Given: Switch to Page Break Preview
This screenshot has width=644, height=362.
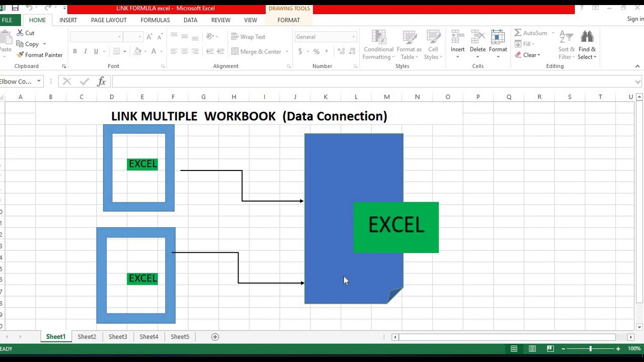Looking at the screenshot, I should pyautogui.click(x=550, y=349).
